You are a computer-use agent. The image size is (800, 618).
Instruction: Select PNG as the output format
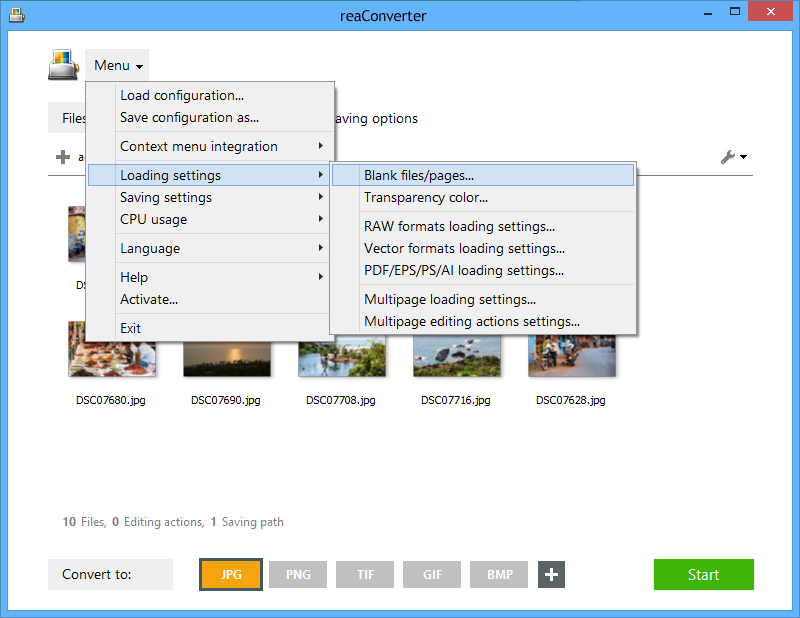pyautogui.click(x=298, y=575)
